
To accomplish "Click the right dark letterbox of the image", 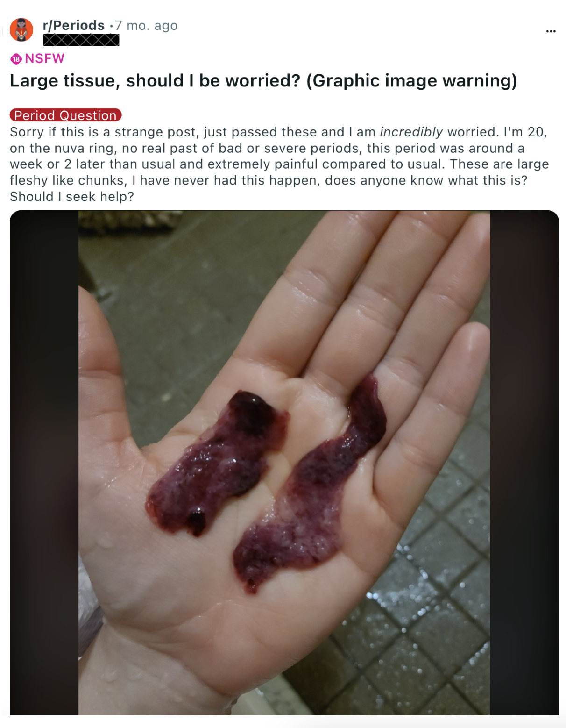I will point(524,463).
